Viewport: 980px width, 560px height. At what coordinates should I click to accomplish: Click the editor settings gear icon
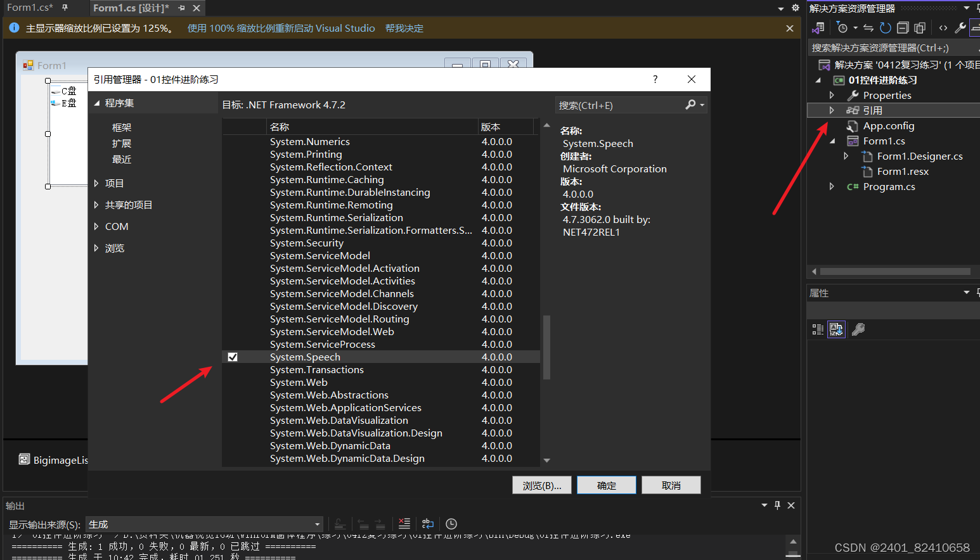click(x=796, y=8)
